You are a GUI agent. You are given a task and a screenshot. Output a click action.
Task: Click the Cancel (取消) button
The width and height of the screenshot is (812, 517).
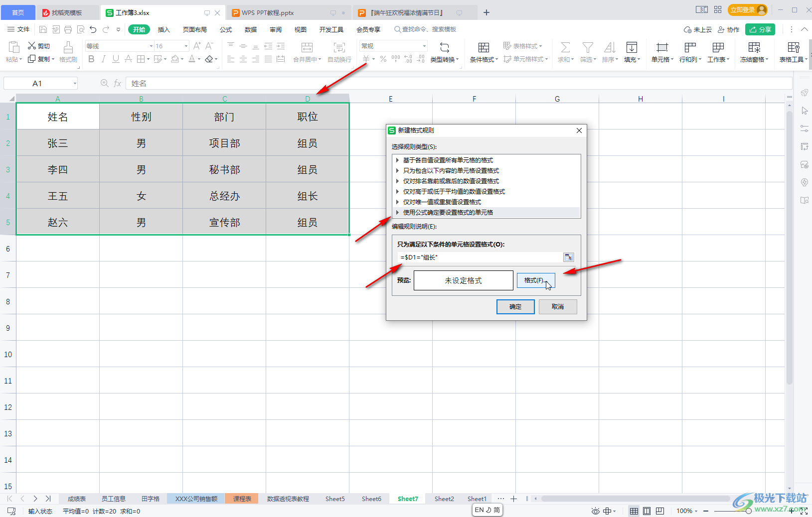558,307
